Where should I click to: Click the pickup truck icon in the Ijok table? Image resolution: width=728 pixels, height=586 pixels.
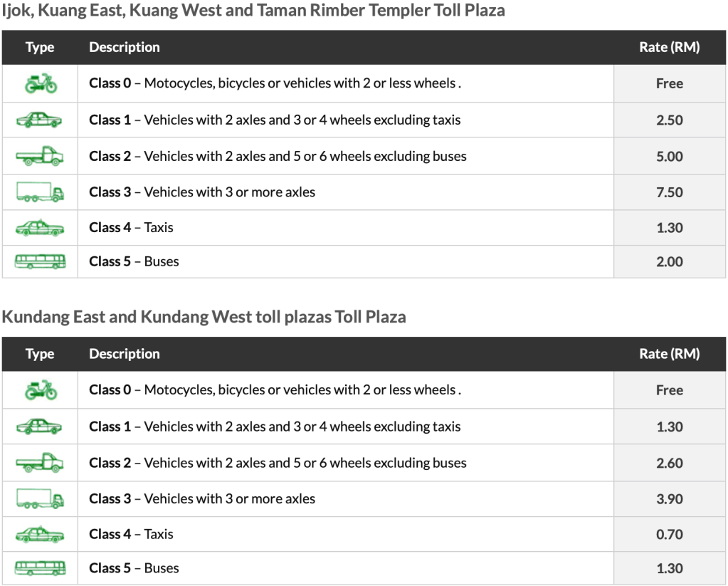40,156
